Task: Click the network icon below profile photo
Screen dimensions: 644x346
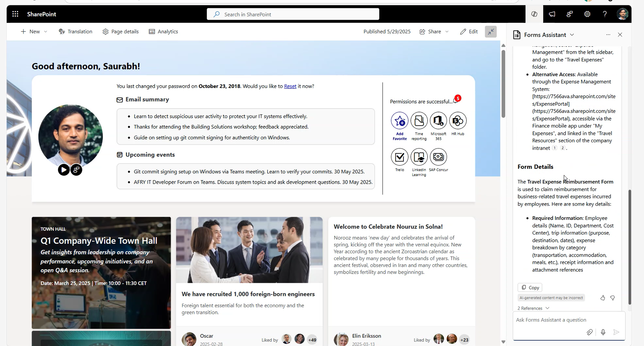Action: pos(76,170)
